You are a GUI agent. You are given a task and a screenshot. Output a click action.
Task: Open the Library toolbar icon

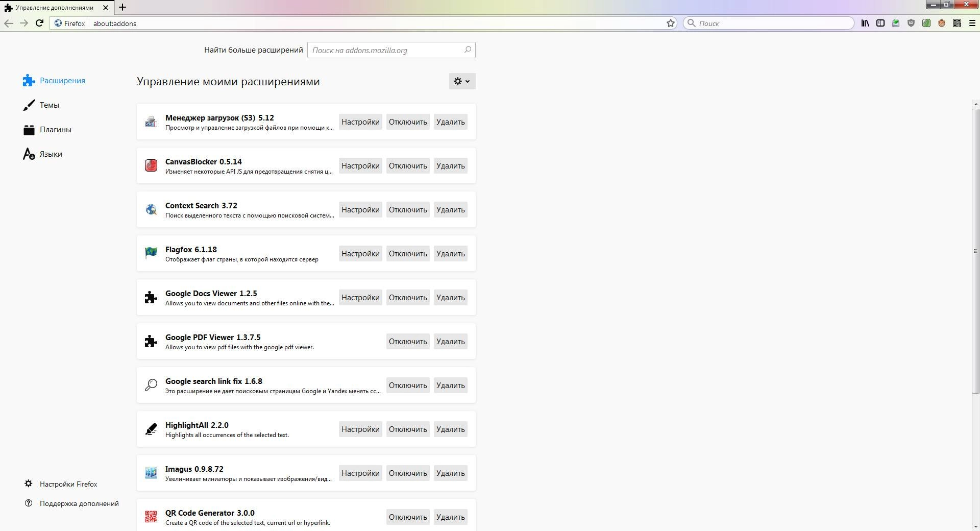865,23
